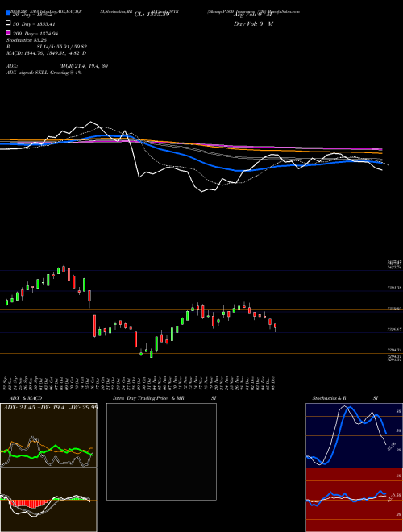Click the white 50 Day legend square

[9, 23]
